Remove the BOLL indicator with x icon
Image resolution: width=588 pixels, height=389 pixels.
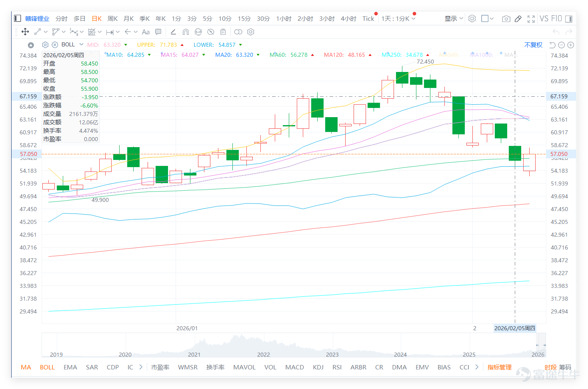(55, 45)
